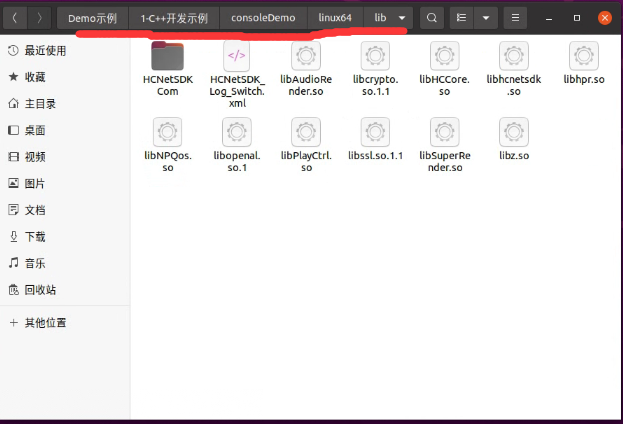
Task: Maximize the file manager window
Action: tap(577, 18)
